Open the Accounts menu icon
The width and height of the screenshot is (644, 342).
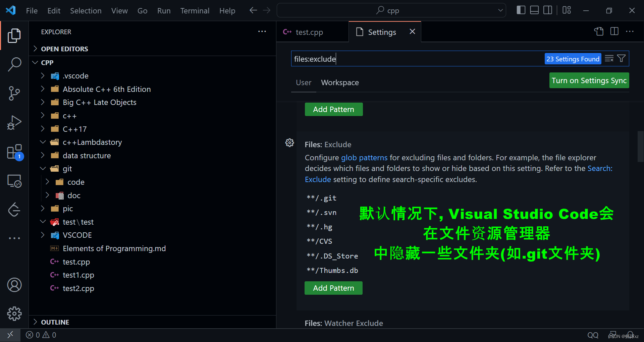click(14, 285)
